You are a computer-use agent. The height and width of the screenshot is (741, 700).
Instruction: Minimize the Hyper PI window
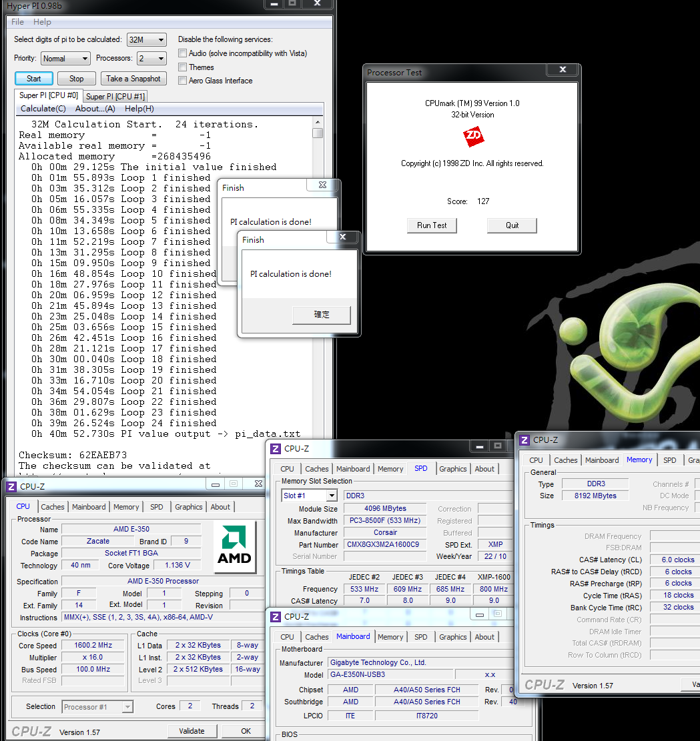[x=274, y=4]
